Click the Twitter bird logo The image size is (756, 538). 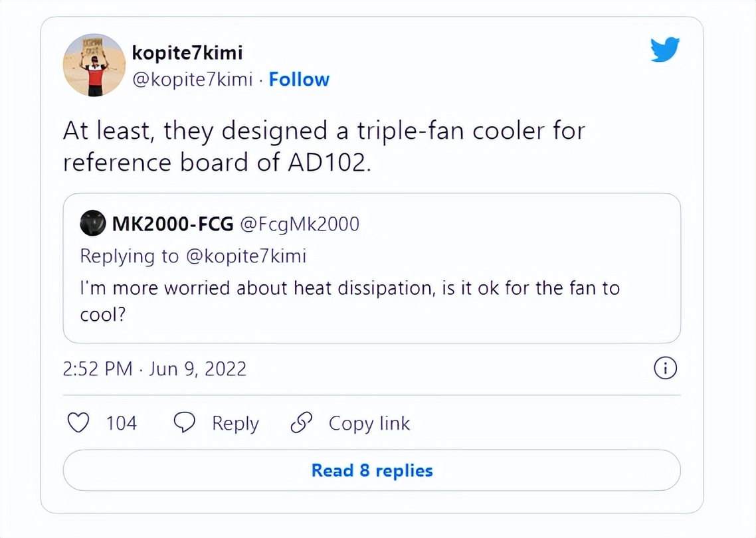pos(665,48)
